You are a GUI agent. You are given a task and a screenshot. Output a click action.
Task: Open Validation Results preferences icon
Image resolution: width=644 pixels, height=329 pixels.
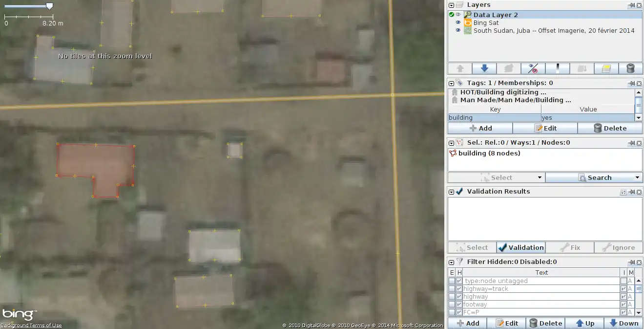(623, 192)
